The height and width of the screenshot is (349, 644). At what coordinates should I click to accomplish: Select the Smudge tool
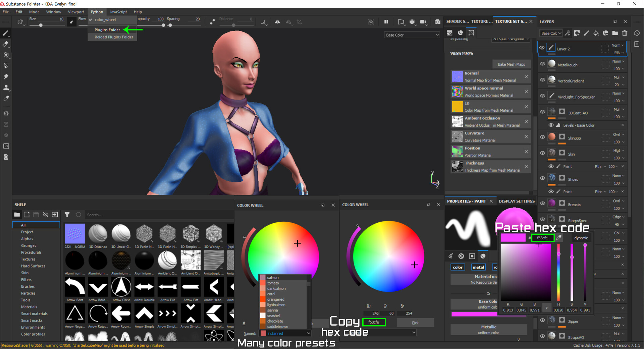[x=6, y=76]
